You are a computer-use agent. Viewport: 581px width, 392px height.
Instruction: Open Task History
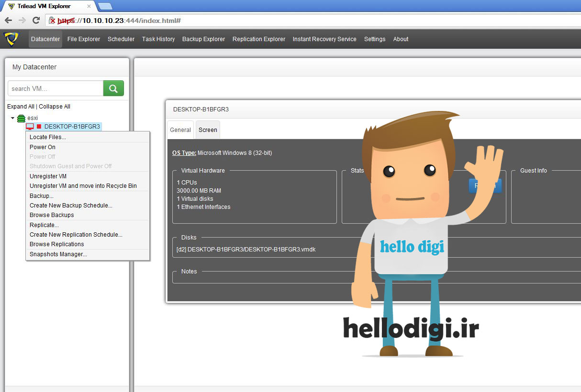click(158, 39)
